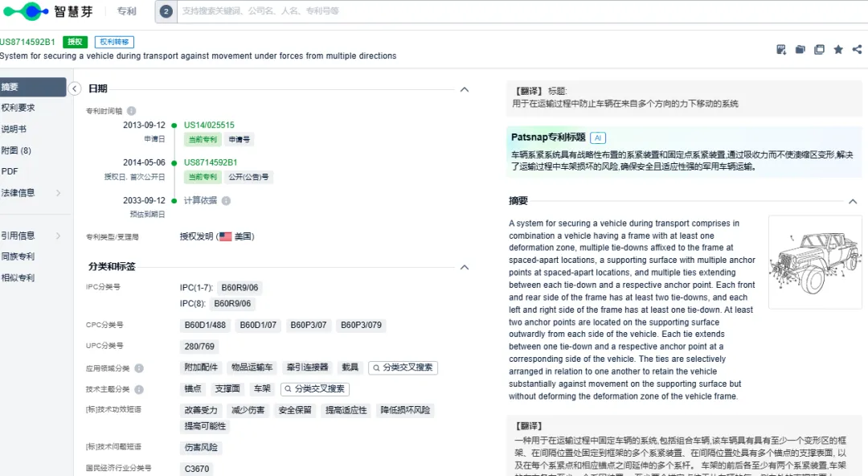This screenshot has height=476, width=868.
Task: Click CPC code B60D1/07
Action: click(x=258, y=326)
